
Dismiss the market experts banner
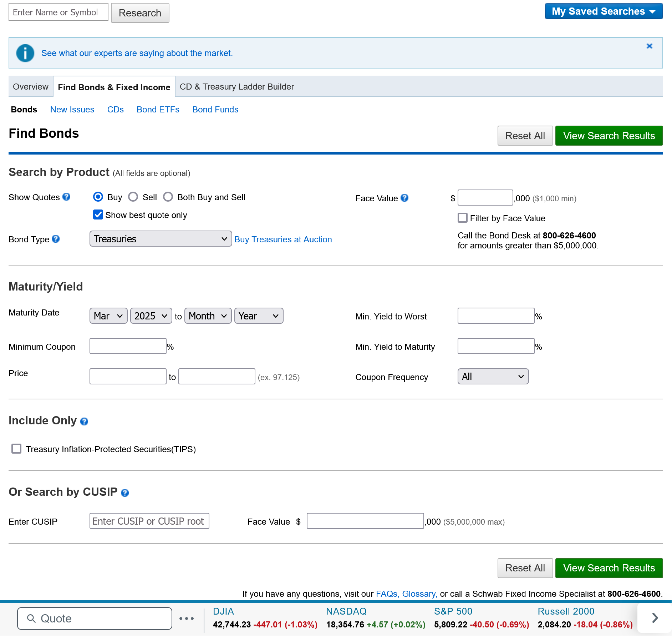tap(650, 46)
